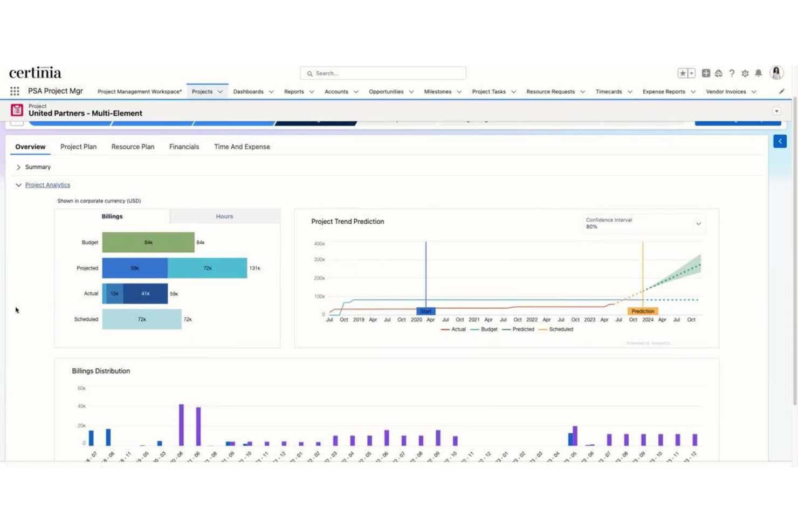Click the Global Actions plus icon
This screenshot has height=532, width=798.
pyautogui.click(x=706, y=73)
